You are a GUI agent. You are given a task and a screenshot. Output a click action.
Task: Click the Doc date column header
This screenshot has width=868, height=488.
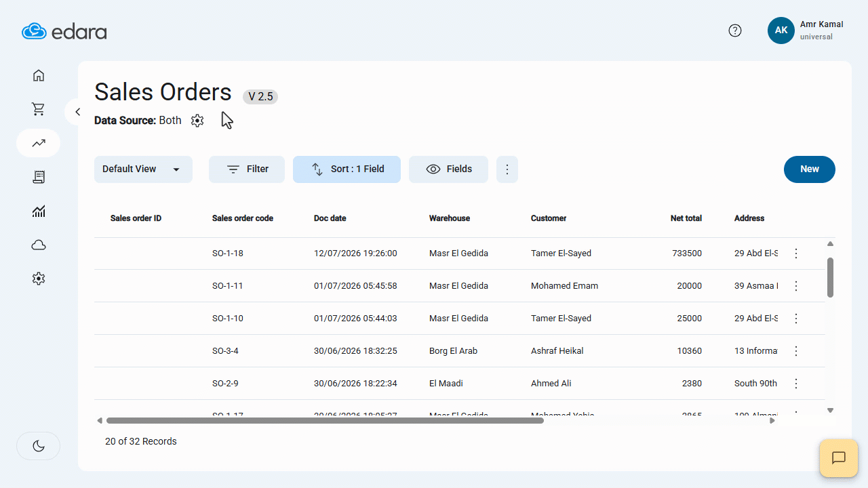[330, 218]
